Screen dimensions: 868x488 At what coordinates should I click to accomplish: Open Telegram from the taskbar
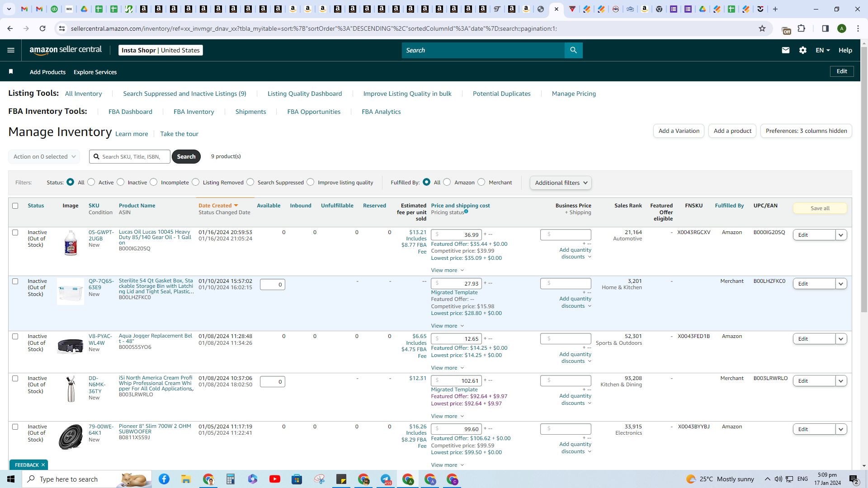pyautogui.click(x=386, y=479)
